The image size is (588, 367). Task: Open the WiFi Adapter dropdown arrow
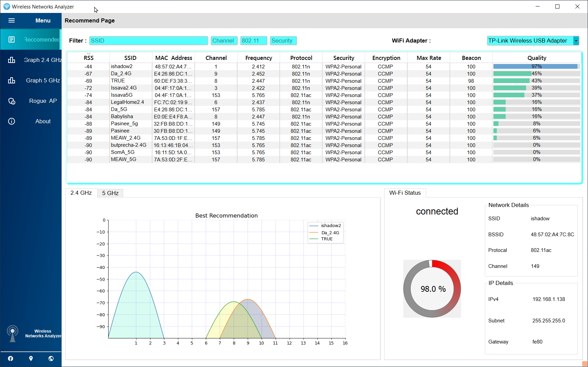576,41
